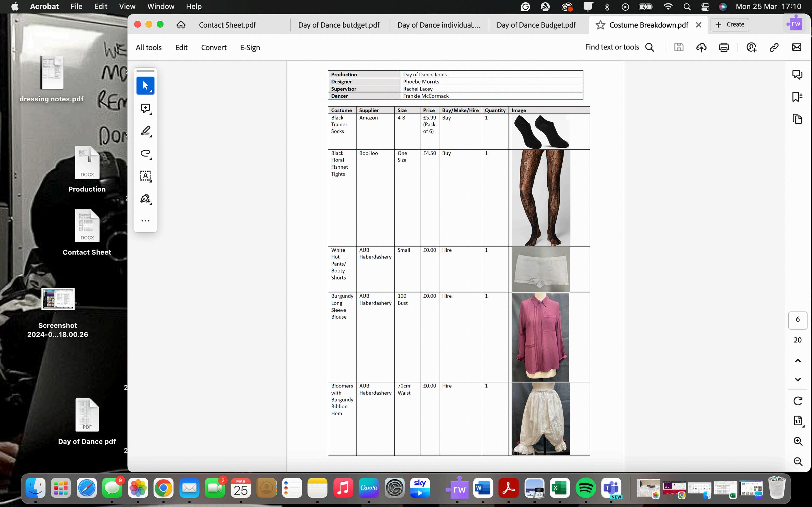Image resolution: width=812 pixels, height=507 pixels.
Task: Star the Costume Breakdown.pdf file
Action: coord(600,25)
